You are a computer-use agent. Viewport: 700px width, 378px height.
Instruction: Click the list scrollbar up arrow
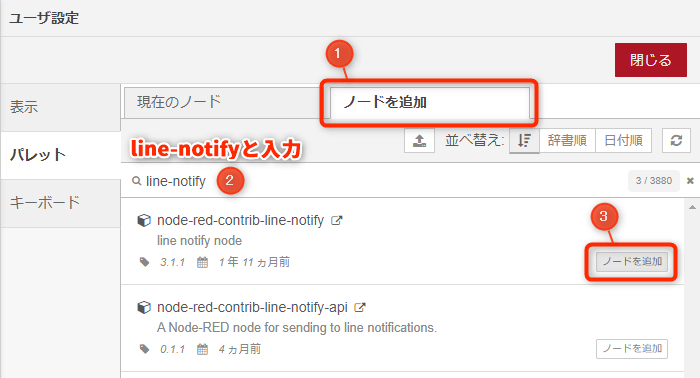tap(692, 207)
